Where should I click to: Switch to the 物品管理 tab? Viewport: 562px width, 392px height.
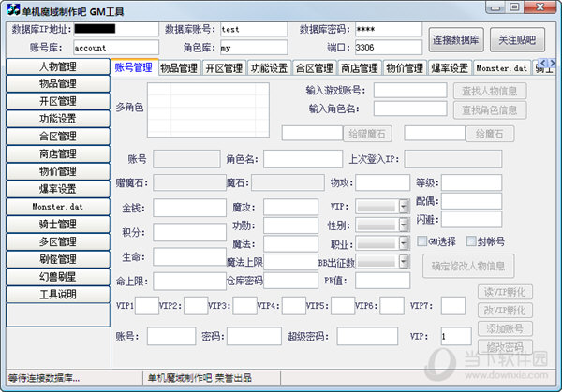tap(179, 68)
